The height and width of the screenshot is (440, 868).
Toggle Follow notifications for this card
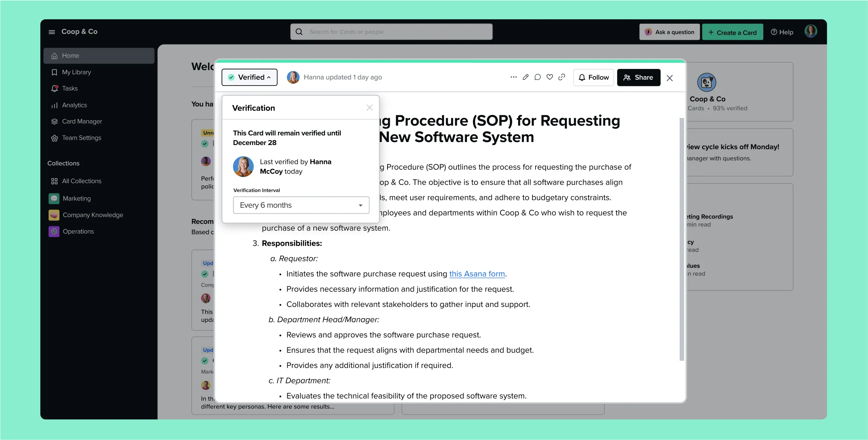coord(593,77)
